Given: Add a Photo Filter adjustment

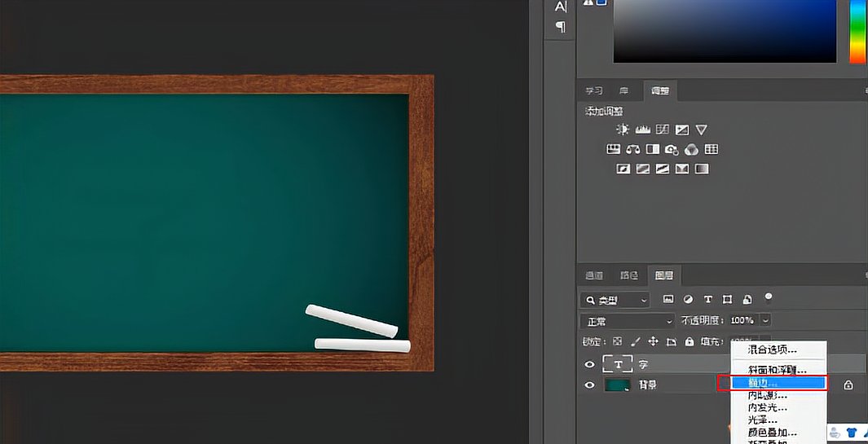Looking at the screenshot, I should tap(672, 149).
